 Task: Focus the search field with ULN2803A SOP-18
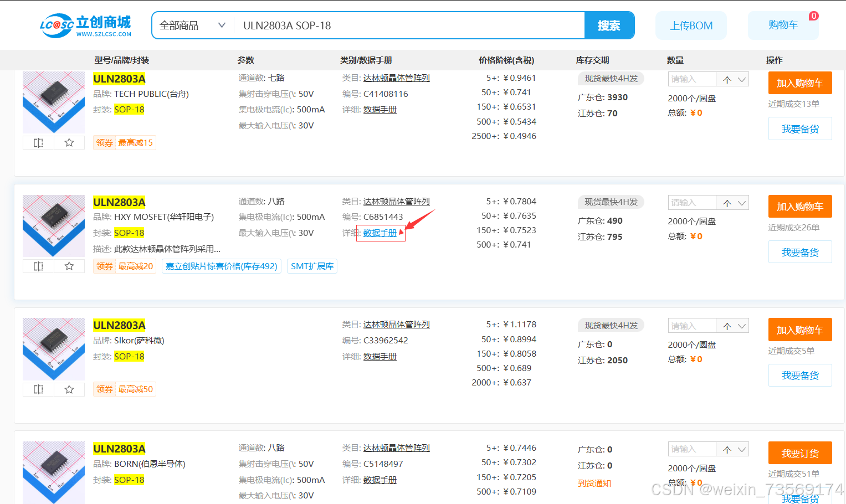(409, 25)
